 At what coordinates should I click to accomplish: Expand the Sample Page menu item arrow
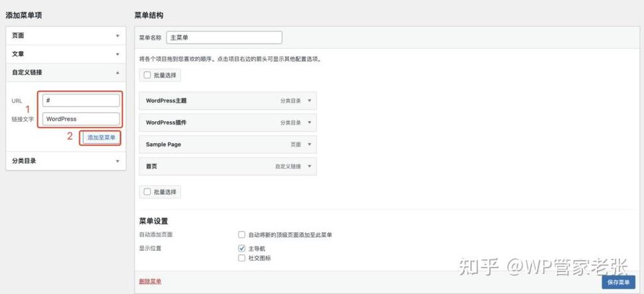[x=310, y=144]
